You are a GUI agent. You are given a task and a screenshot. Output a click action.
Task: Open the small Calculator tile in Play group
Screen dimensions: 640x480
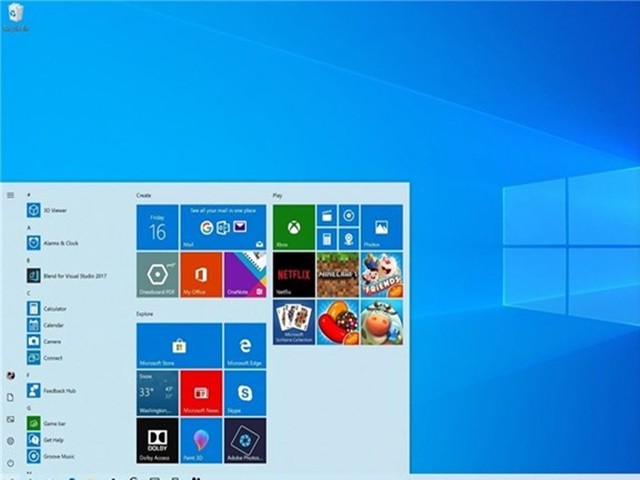[327, 239]
